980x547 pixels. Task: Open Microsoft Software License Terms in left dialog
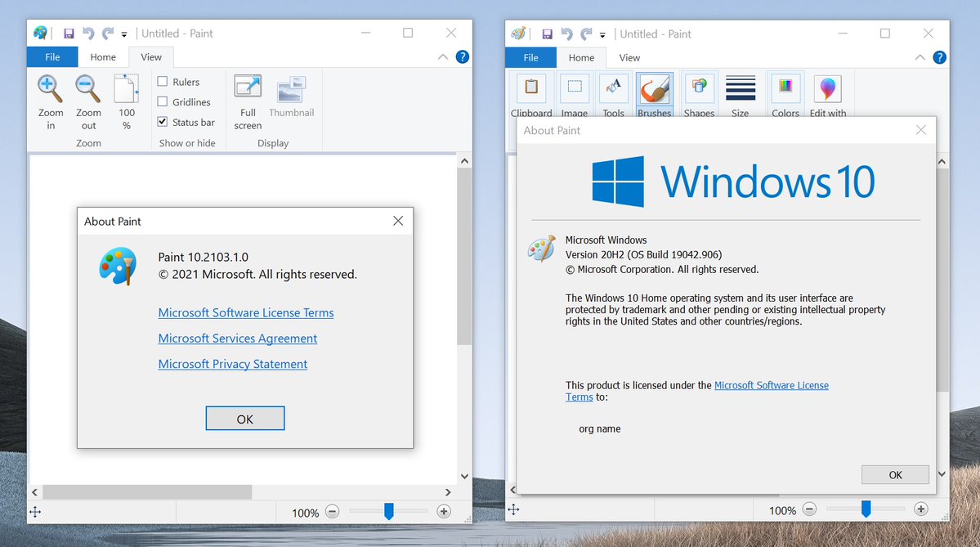(246, 312)
